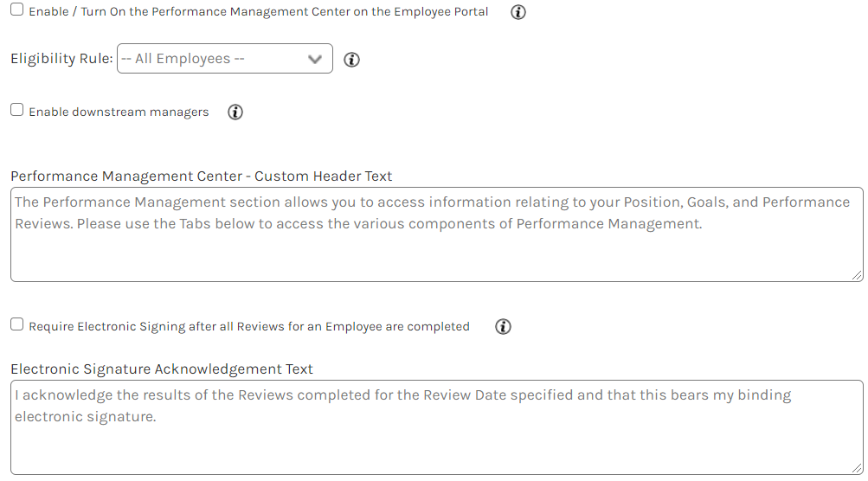Enable the Performance Management Center checkbox

click(x=17, y=10)
